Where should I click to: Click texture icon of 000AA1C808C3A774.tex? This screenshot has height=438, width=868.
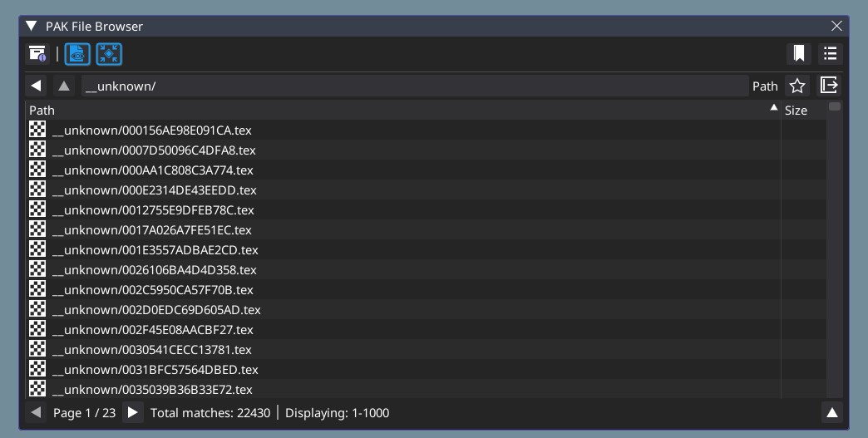click(37, 170)
